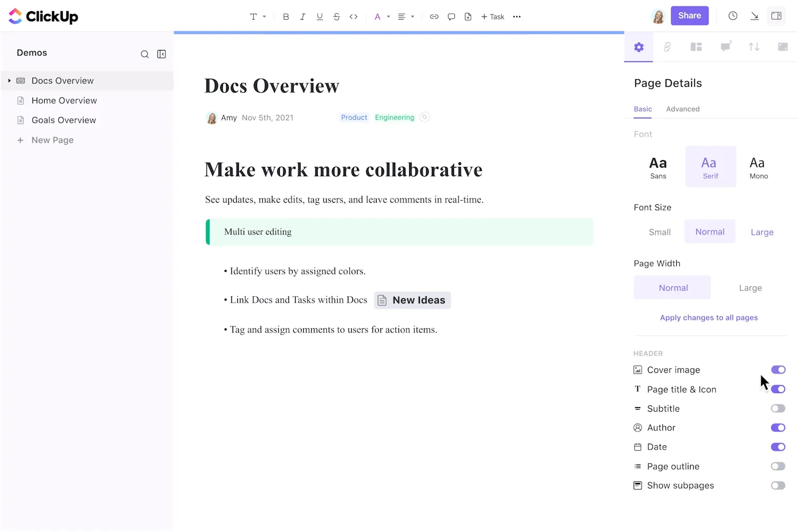The width and height of the screenshot is (798, 532).
Task: Set font size to Normal
Action: click(x=710, y=232)
